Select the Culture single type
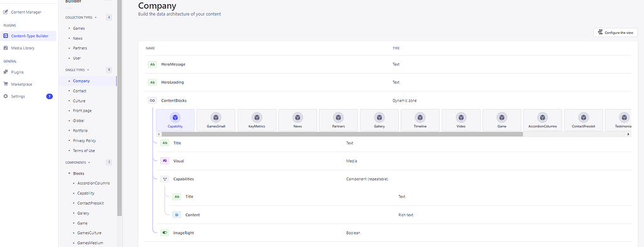The height and width of the screenshot is (247, 644). point(79,100)
